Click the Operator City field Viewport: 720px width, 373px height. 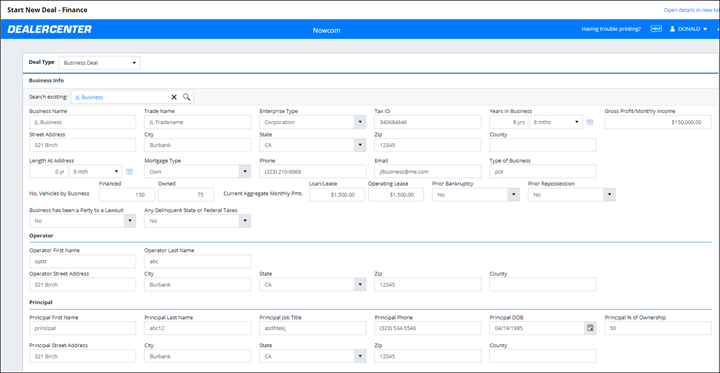coord(197,284)
